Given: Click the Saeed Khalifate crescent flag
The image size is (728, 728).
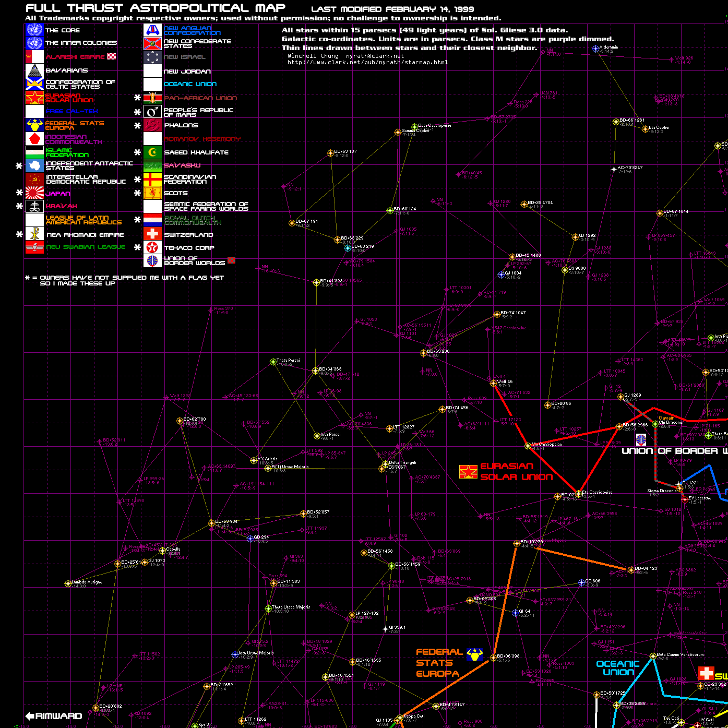Looking at the screenshot, I should coord(152,152).
